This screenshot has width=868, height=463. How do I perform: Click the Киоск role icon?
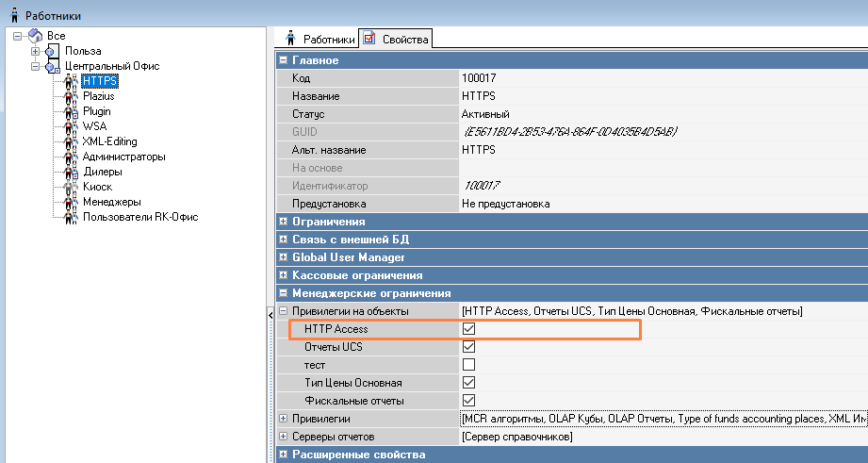69,187
